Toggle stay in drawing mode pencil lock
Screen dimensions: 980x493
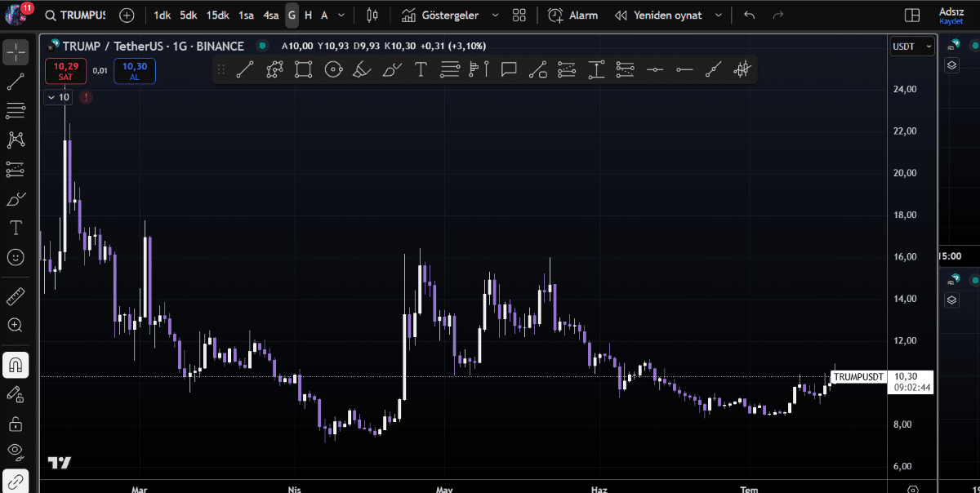[16, 394]
